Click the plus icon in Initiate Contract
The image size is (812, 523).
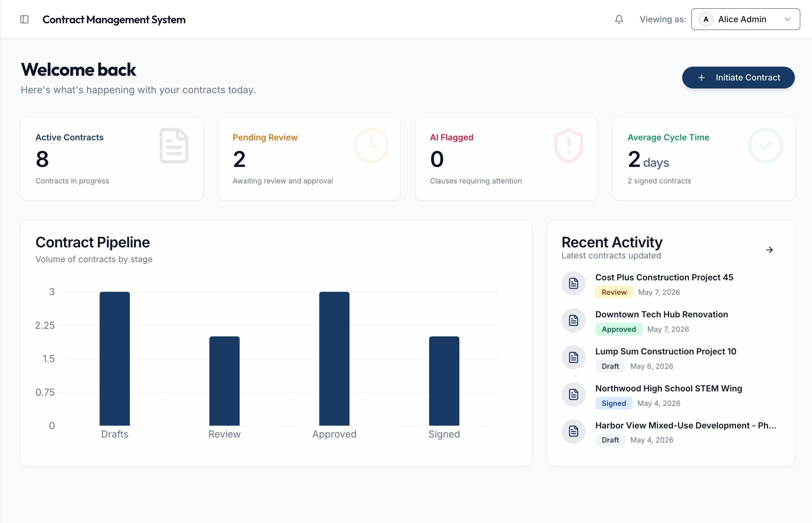701,78
